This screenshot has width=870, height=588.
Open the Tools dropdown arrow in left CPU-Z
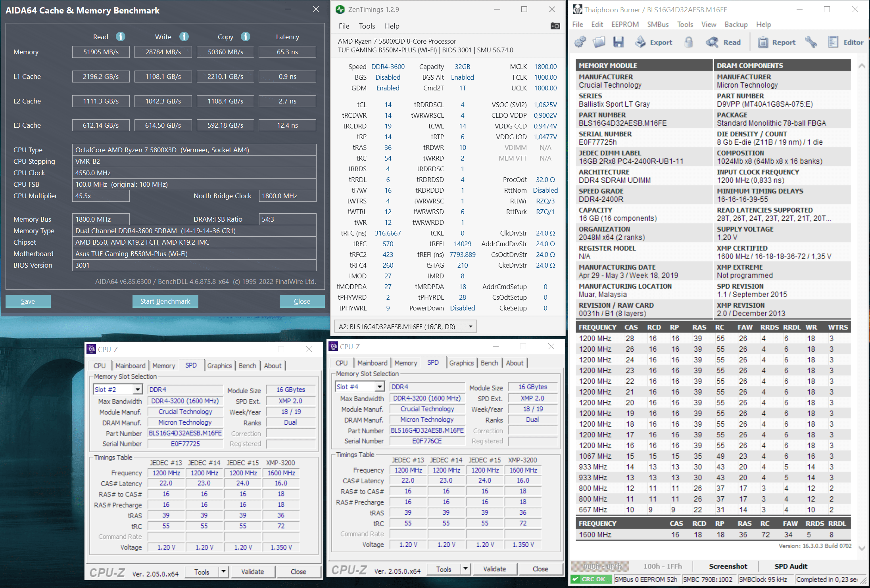point(223,571)
